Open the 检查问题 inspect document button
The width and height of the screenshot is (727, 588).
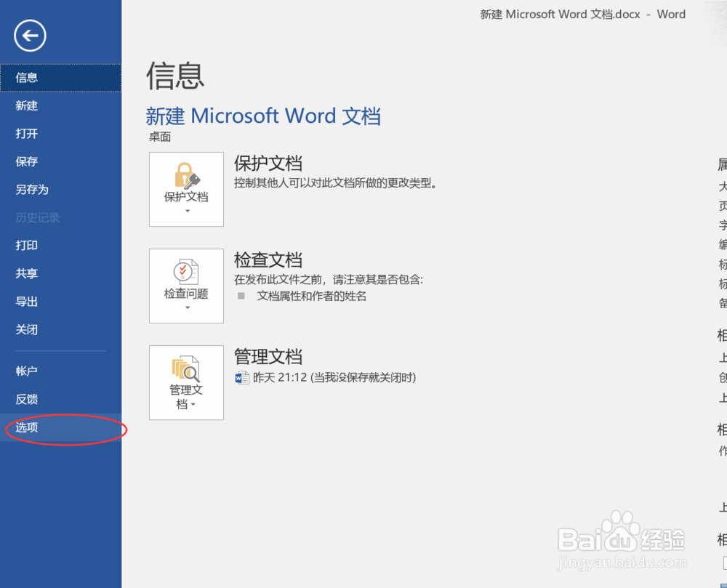[x=186, y=286]
